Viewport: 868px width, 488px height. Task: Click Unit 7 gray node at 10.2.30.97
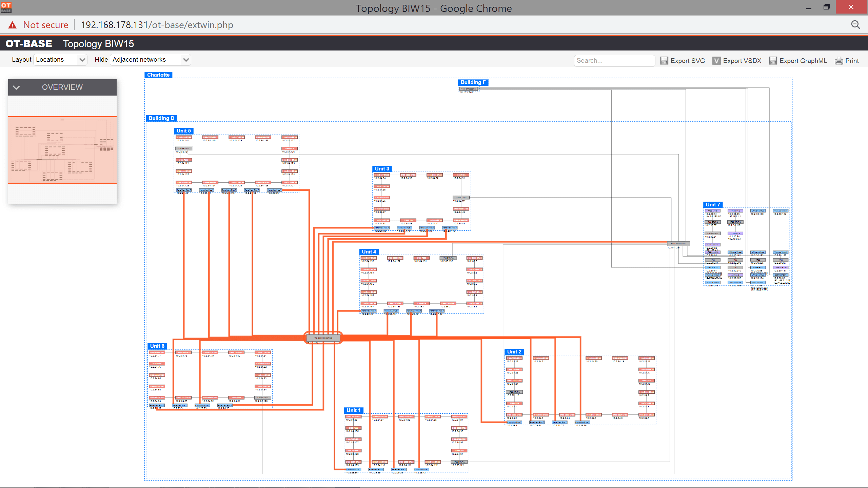pos(713,222)
